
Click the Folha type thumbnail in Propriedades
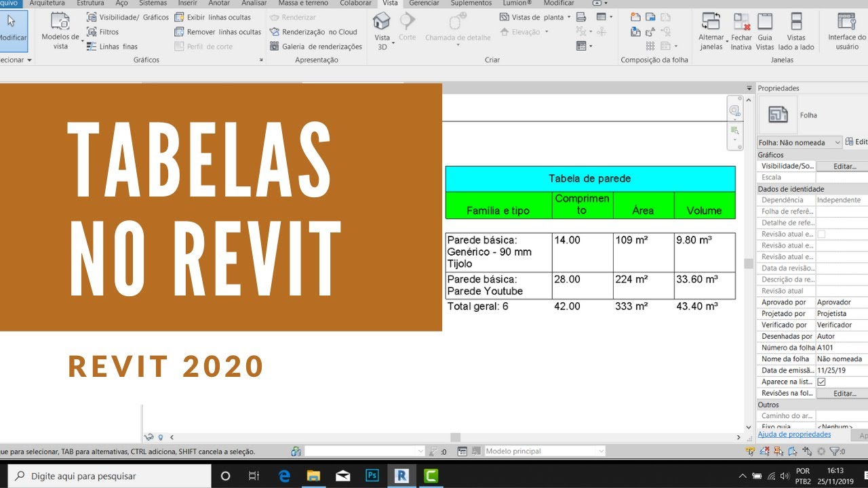[x=778, y=115]
